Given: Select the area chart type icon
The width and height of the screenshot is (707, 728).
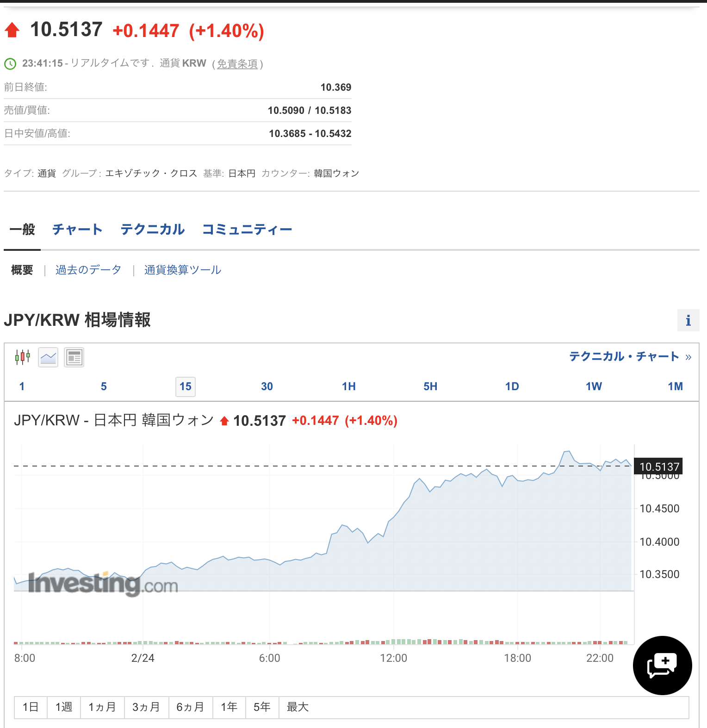Looking at the screenshot, I should pyautogui.click(x=48, y=357).
